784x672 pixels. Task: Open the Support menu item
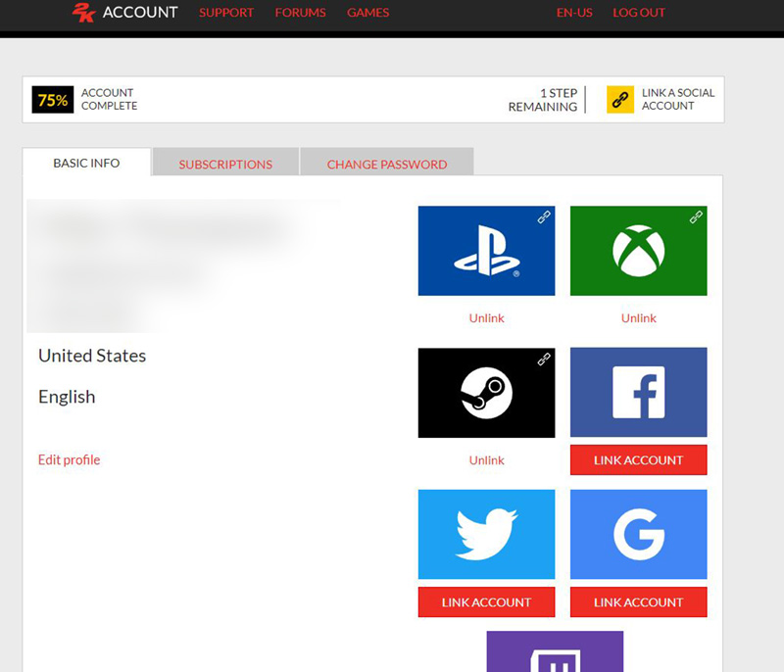point(226,13)
